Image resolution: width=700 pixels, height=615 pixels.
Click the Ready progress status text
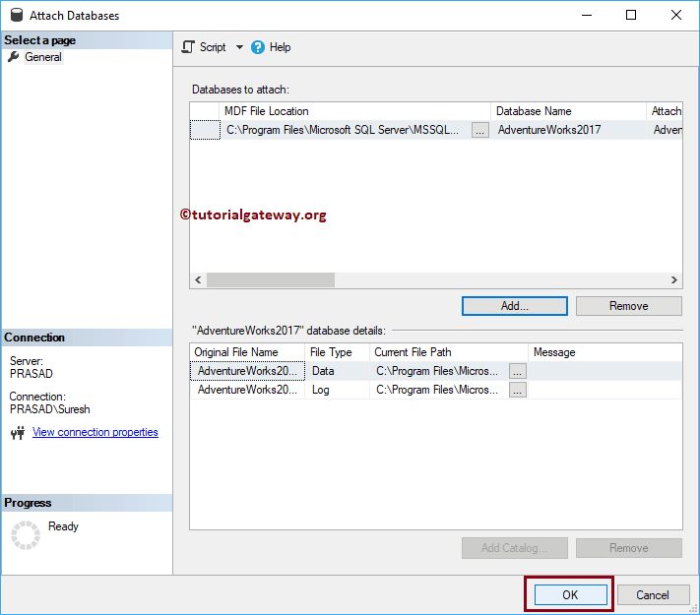[x=63, y=526]
